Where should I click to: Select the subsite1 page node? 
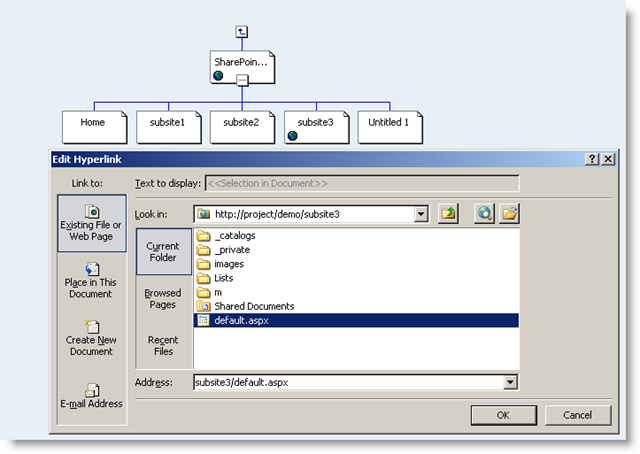pyautogui.click(x=169, y=127)
